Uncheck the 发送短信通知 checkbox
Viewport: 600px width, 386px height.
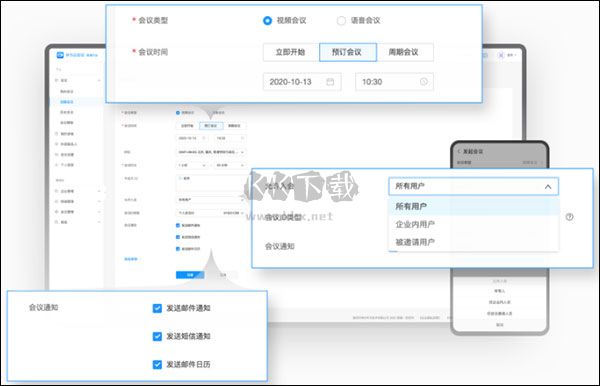point(157,336)
